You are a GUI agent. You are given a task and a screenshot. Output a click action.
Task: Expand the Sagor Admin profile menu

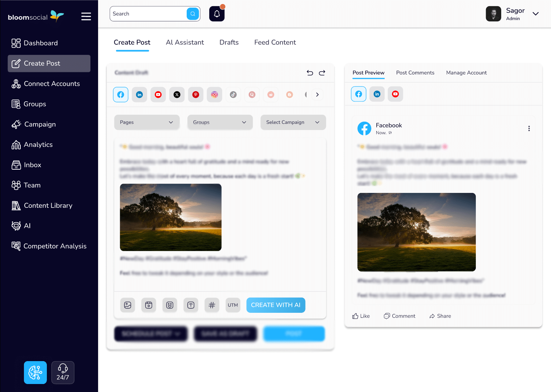point(535,14)
